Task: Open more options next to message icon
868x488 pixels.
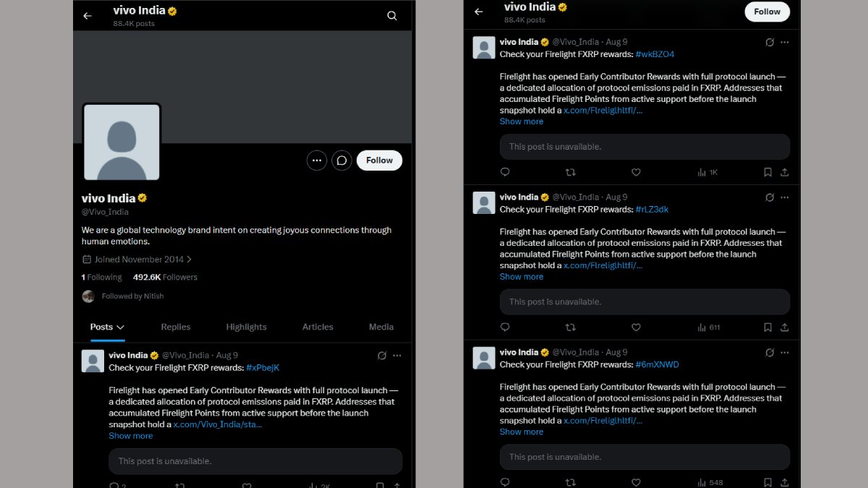Action: click(317, 160)
